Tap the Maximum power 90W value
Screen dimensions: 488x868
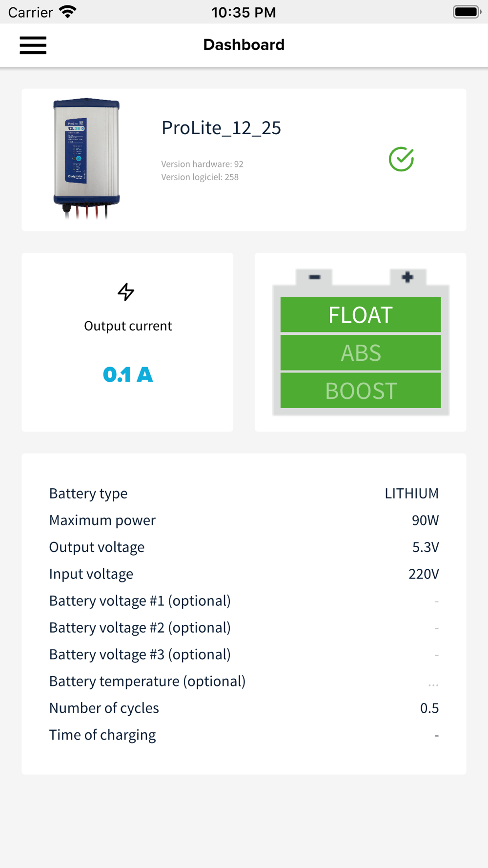pos(425,520)
